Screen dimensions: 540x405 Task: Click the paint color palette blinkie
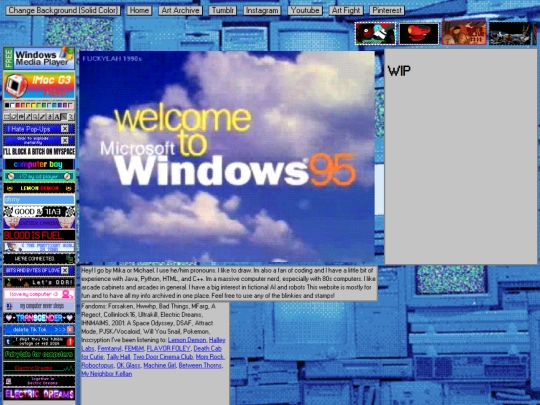pos(39,105)
